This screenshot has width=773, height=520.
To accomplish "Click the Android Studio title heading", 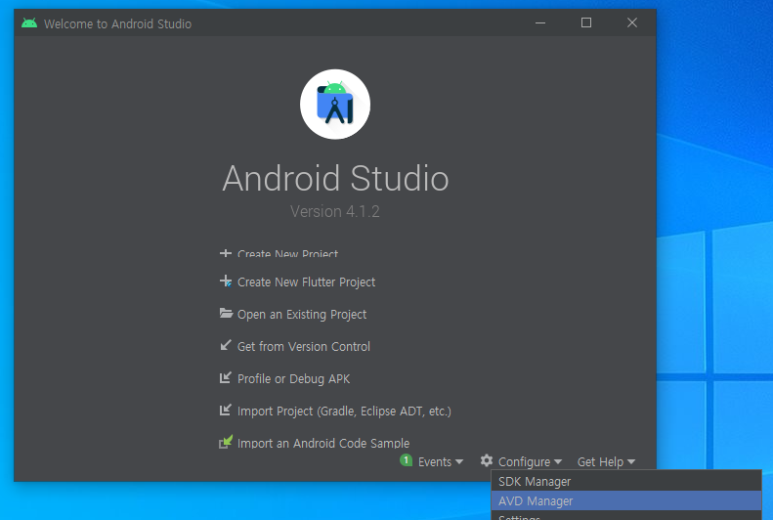I will pyautogui.click(x=335, y=178).
